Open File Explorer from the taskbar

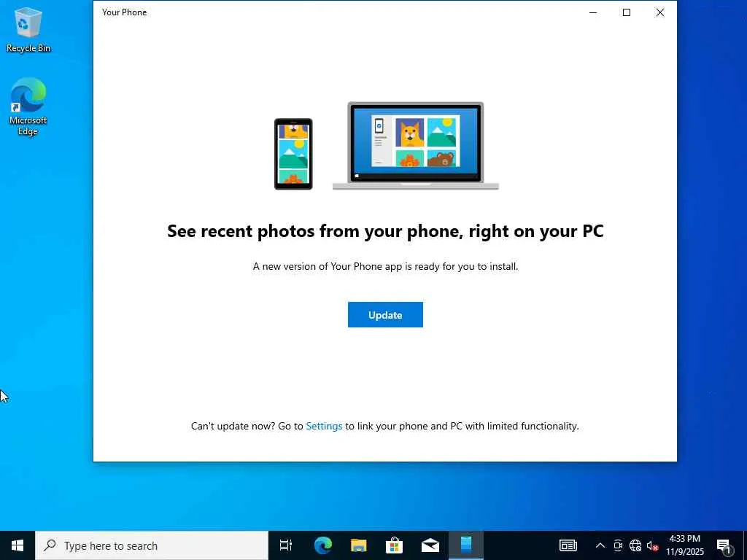(x=359, y=545)
